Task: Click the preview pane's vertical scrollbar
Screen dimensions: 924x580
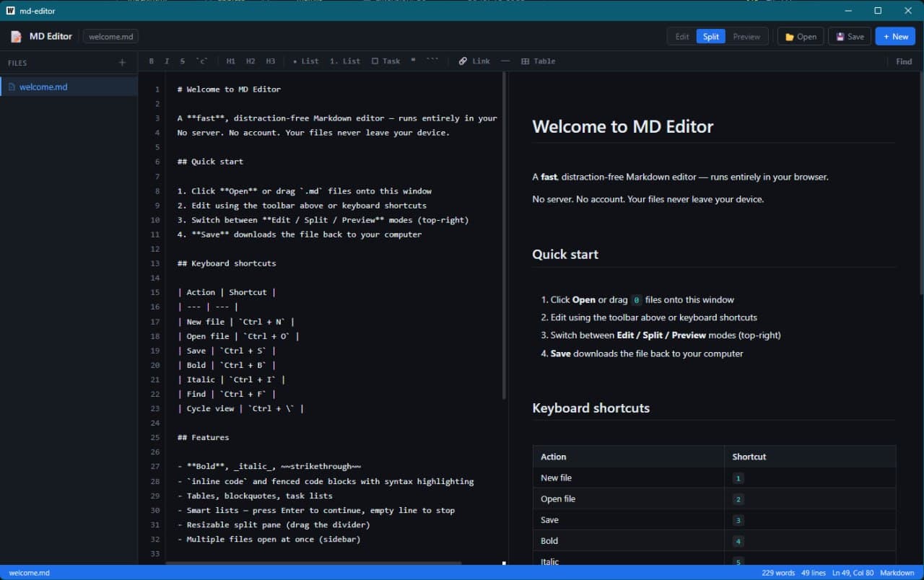Action: (x=921, y=183)
